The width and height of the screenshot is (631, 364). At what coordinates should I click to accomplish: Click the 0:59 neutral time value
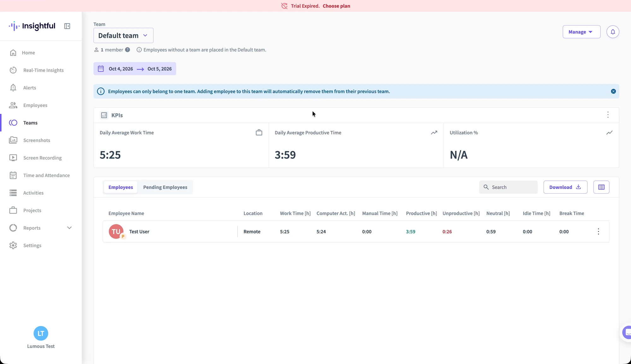click(x=491, y=232)
